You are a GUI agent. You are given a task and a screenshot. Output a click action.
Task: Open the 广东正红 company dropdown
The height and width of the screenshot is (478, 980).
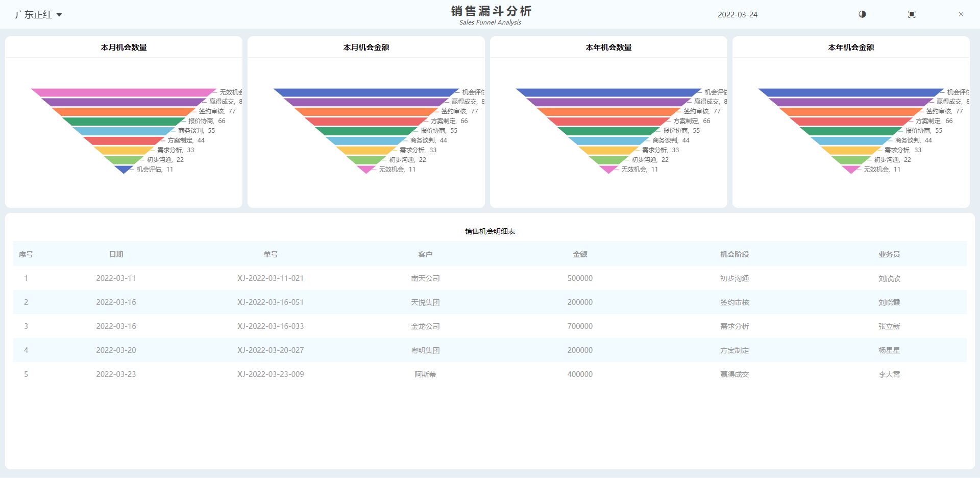38,15
